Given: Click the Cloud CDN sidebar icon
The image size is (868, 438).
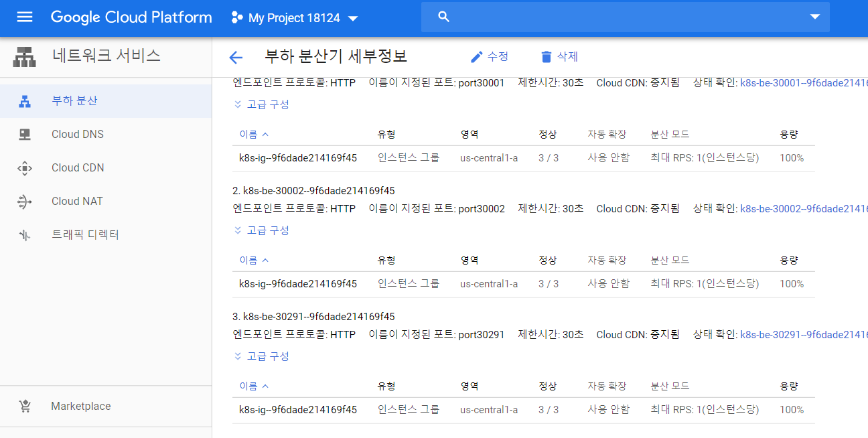Looking at the screenshot, I should click(25, 168).
